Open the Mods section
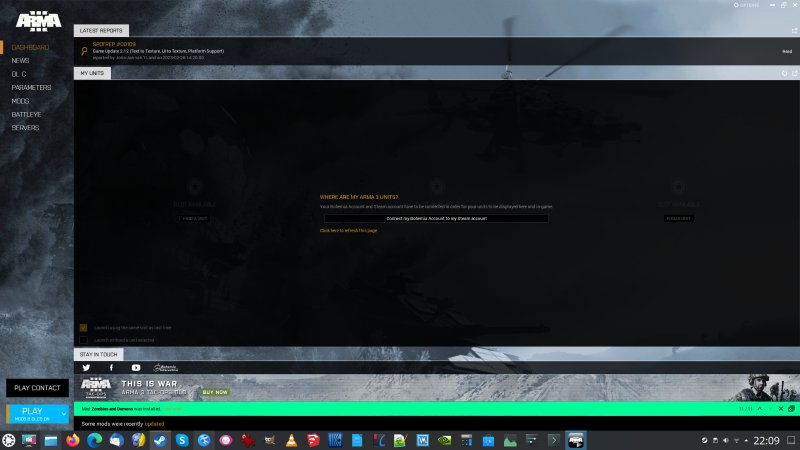This screenshot has width=800, height=450. (x=20, y=101)
